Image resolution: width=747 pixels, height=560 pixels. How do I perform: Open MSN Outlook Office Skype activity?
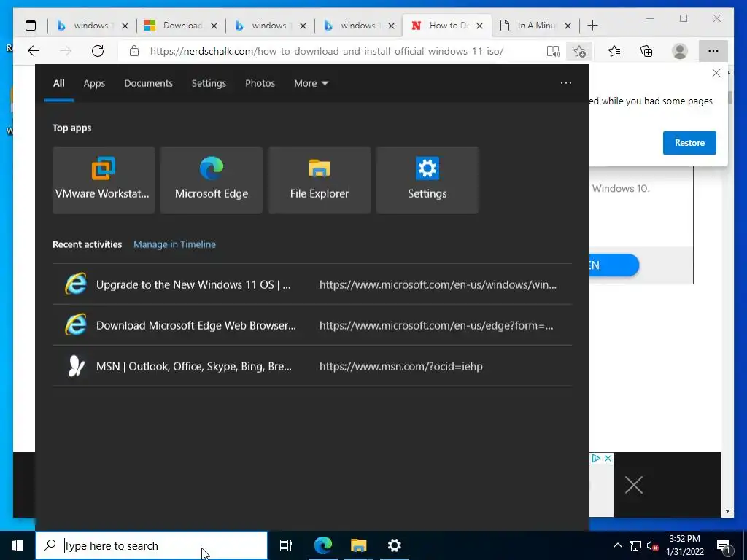(312, 366)
